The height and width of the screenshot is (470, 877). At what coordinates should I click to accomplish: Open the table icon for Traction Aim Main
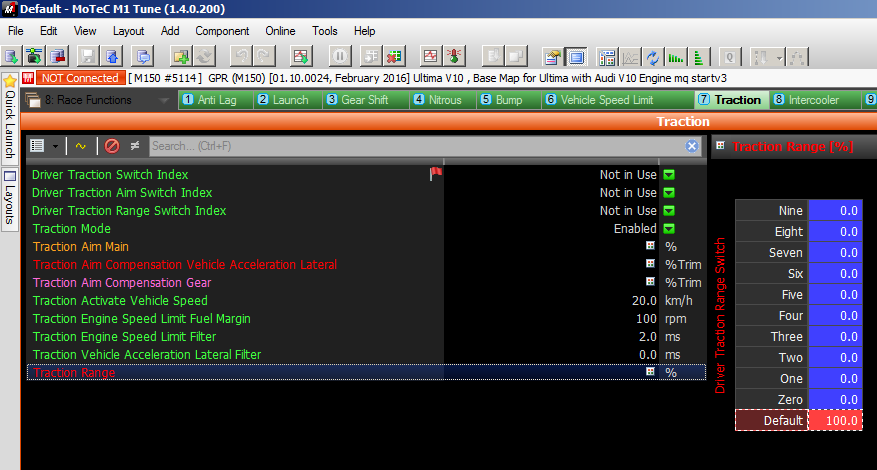(x=650, y=246)
